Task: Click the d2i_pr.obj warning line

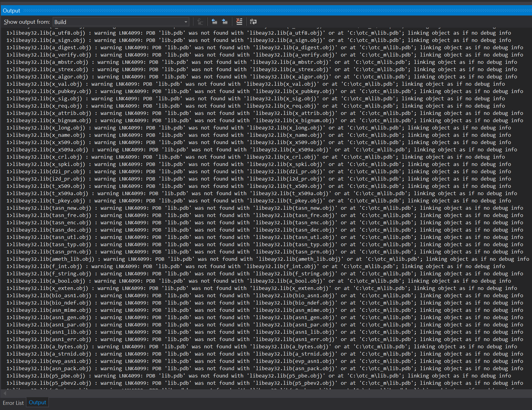Action: coord(259,171)
